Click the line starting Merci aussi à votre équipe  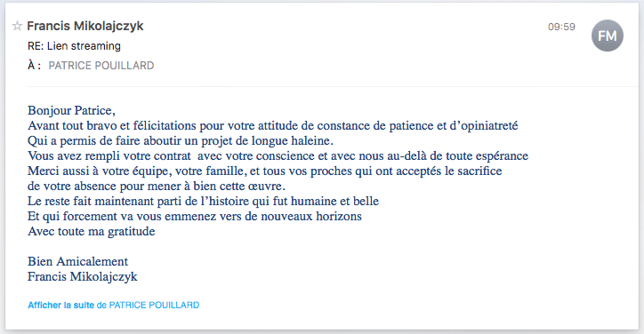tap(264, 171)
